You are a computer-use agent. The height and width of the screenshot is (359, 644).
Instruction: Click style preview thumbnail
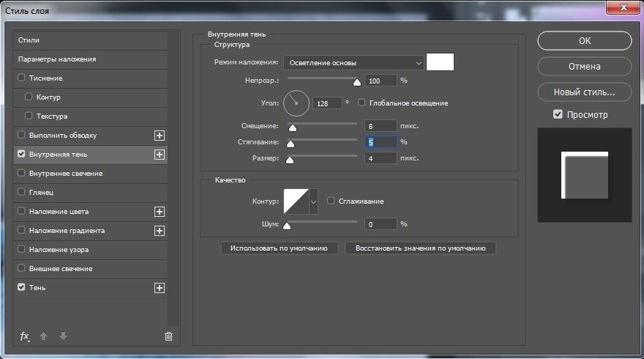click(x=585, y=175)
